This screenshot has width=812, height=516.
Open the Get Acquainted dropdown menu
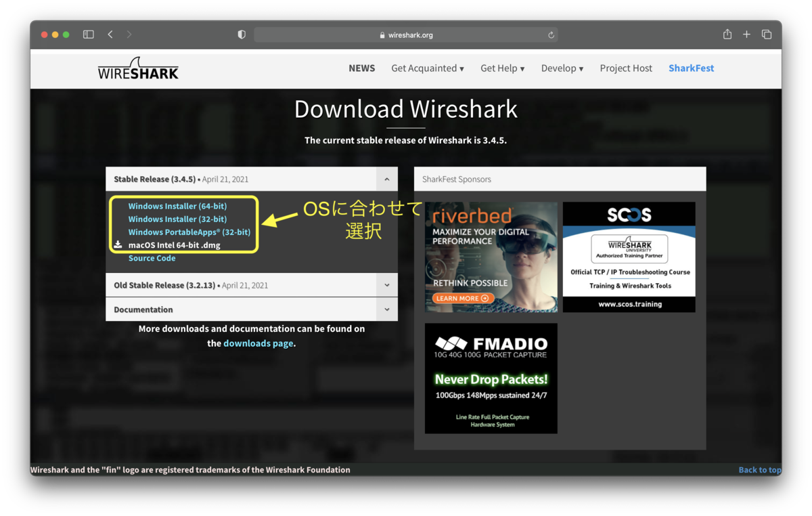click(x=428, y=68)
